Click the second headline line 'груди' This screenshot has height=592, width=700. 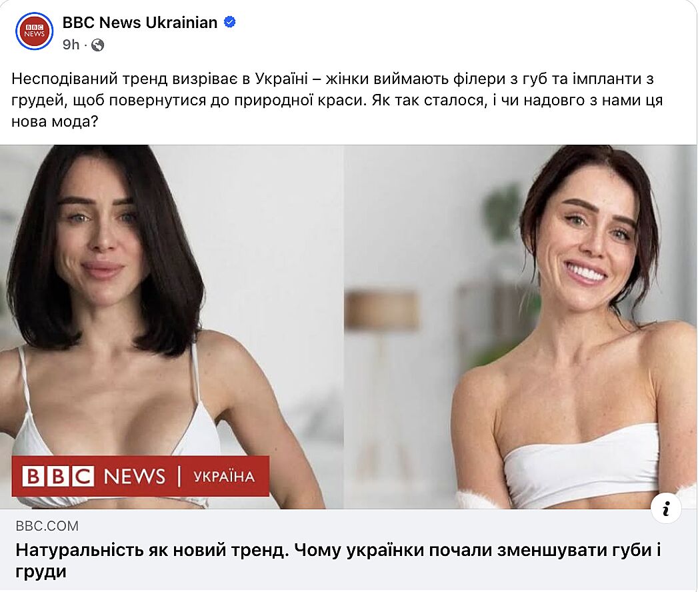[x=41, y=571]
